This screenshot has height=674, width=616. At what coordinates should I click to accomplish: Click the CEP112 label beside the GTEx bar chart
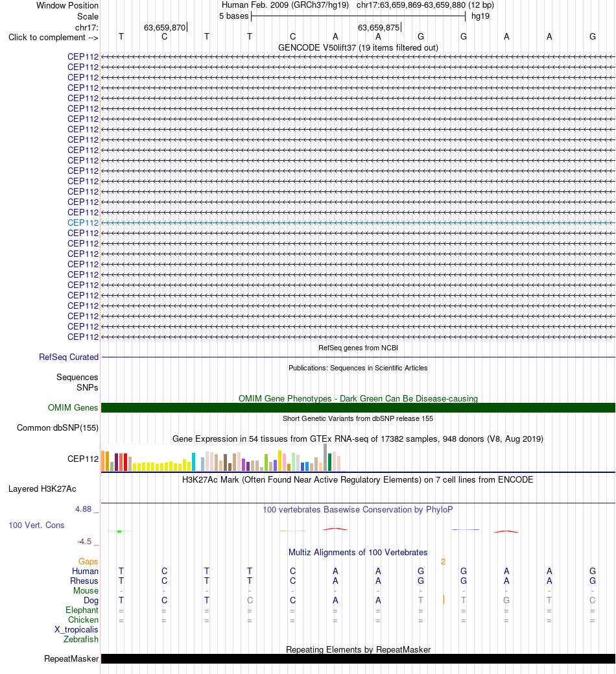pyautogui.click(x=83, y=459)
